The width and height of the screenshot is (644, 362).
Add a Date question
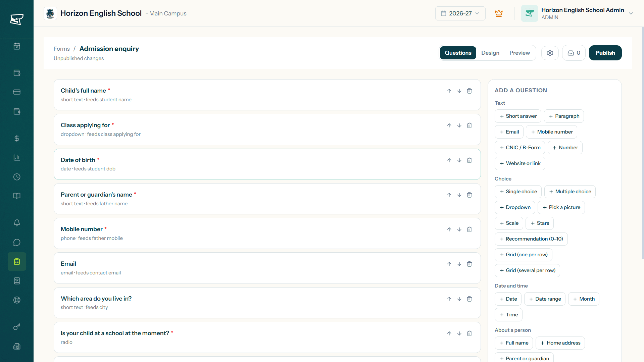508,299
